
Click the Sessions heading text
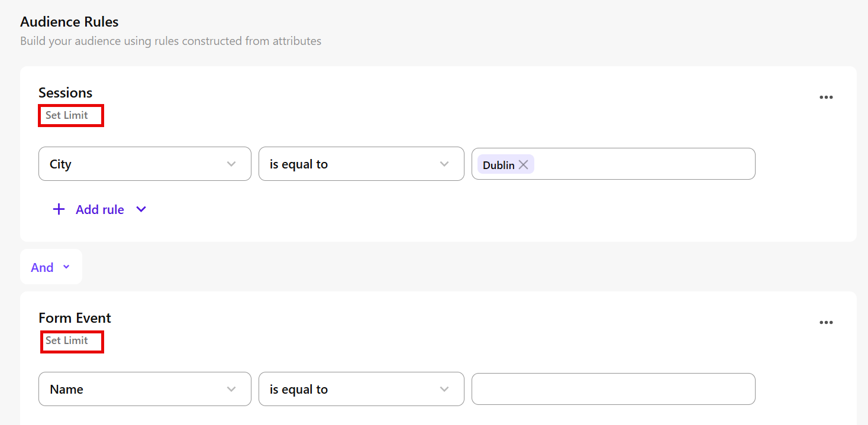[66, 93]
